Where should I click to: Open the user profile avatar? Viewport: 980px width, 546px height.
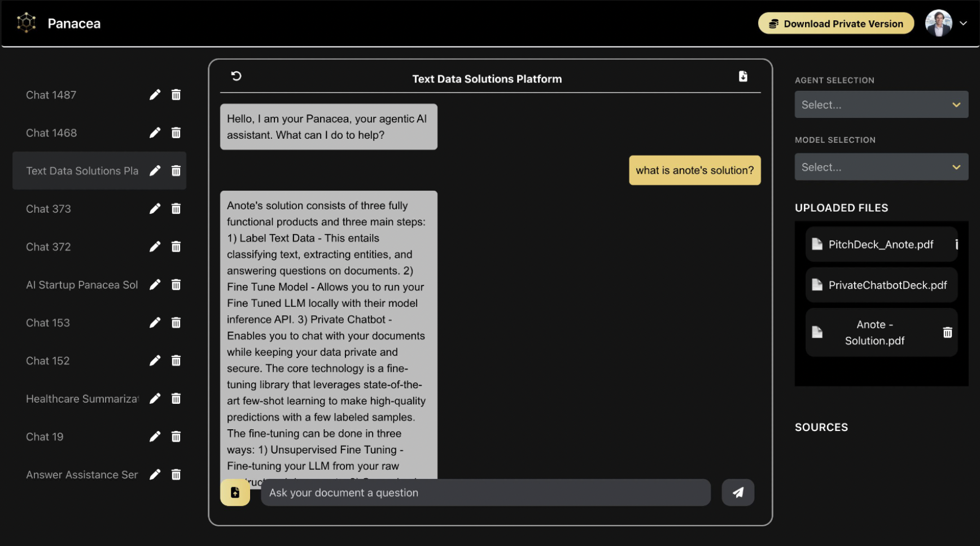tap(938, 23)
